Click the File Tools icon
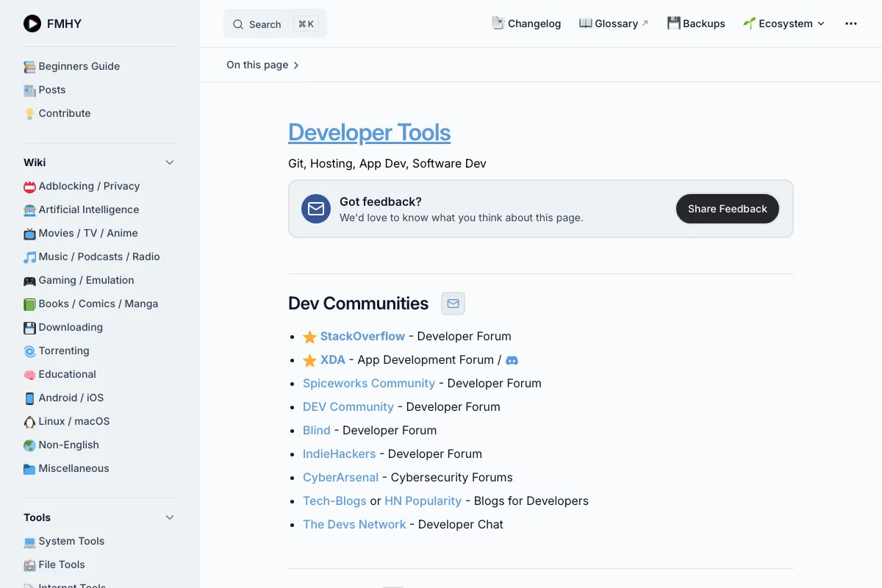This screenshot has width=882, height=588. [x=29, y=565]
